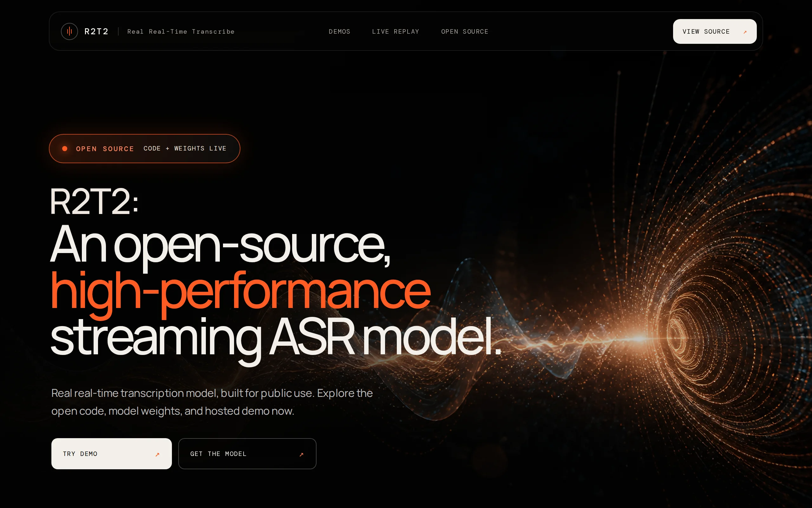The height and width of the screenshot is (508, 812).
Task: Open the Demos nav item
Action: (339, 31)
